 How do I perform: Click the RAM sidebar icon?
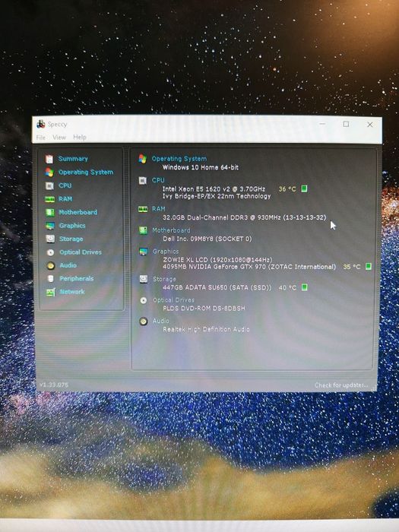click(x=50, y=199)
